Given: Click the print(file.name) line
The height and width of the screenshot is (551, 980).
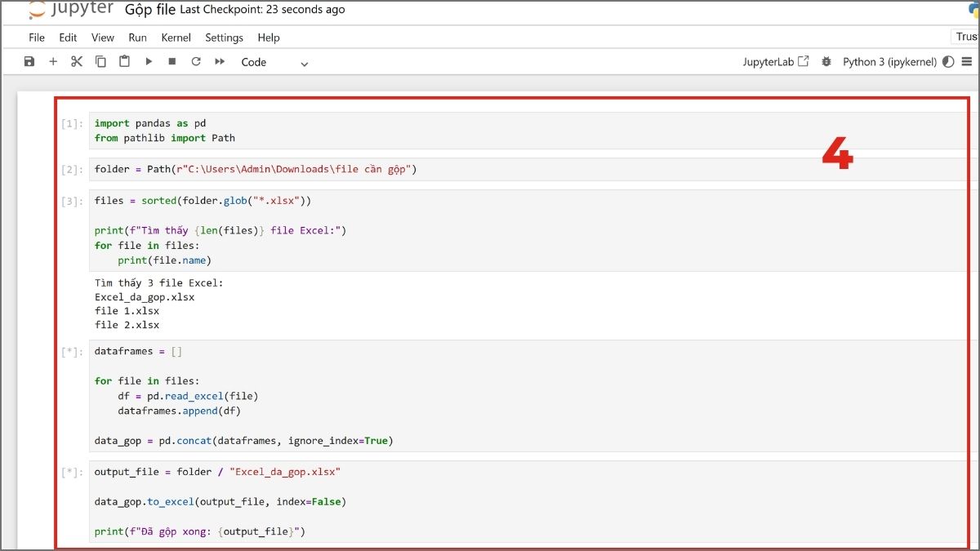Looking at the screenshot, I should coord(164,260).
